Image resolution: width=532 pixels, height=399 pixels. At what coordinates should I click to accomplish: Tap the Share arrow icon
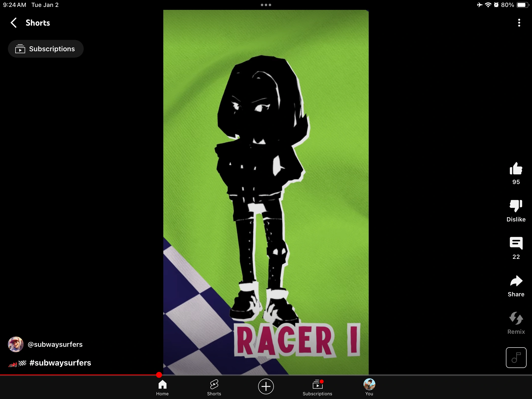click(516, 281)
